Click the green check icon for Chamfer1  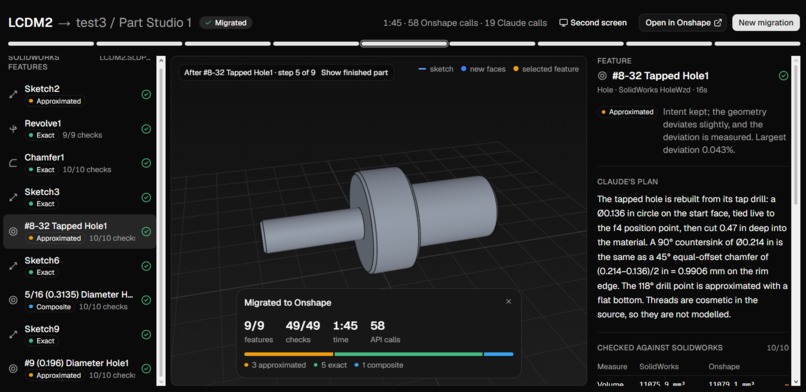(x=146, y=163)
